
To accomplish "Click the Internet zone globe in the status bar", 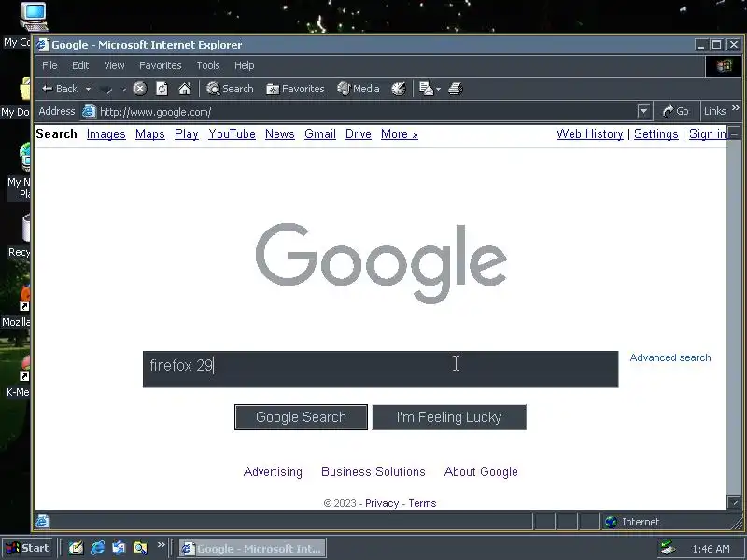I will pyautogui.click(x=611, y=523).
